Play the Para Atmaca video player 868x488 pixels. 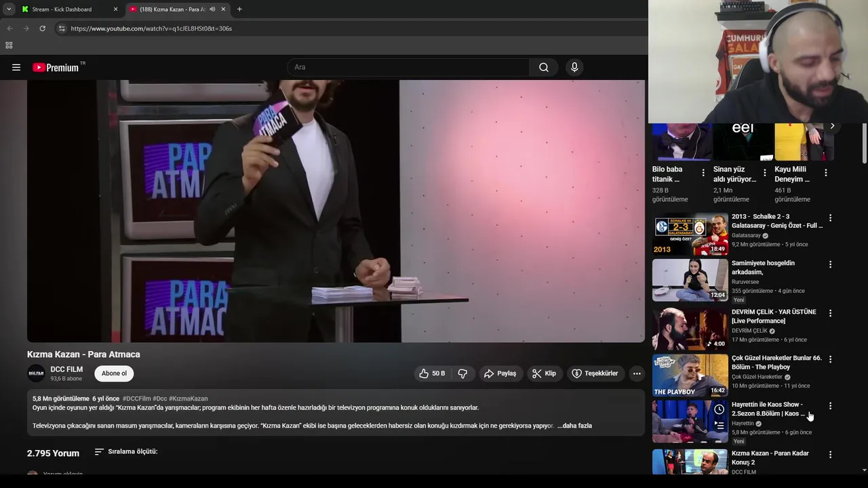336,211
